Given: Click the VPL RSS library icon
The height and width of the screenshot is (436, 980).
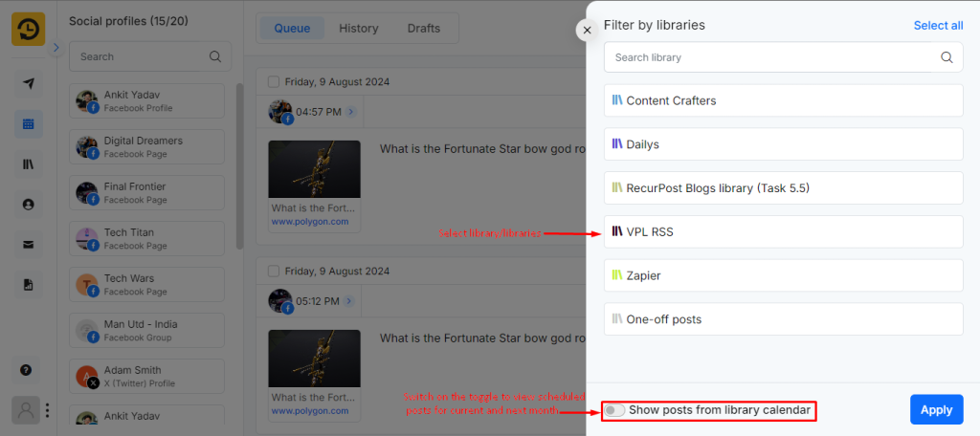Looking at the screenshot, I should (617, 231).
